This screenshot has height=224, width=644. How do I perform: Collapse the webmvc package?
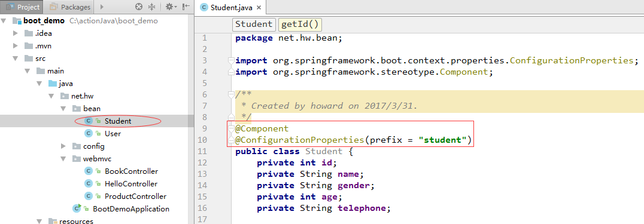point(63,159)
